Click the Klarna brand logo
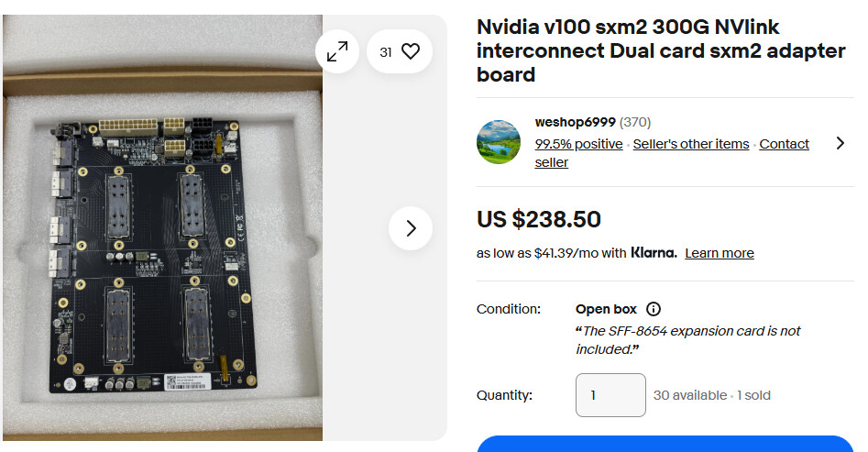Viewport: 868px width, 452px height. click(x=654, y=253)
